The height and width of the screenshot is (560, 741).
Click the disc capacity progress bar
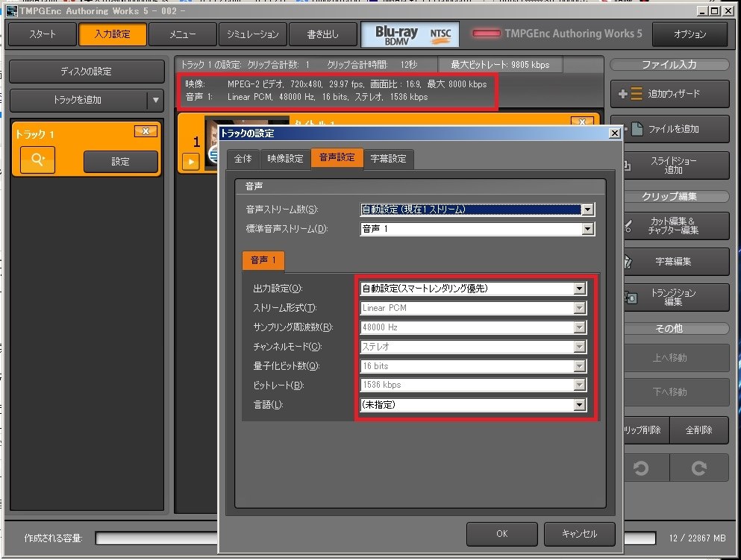[156, 538]
